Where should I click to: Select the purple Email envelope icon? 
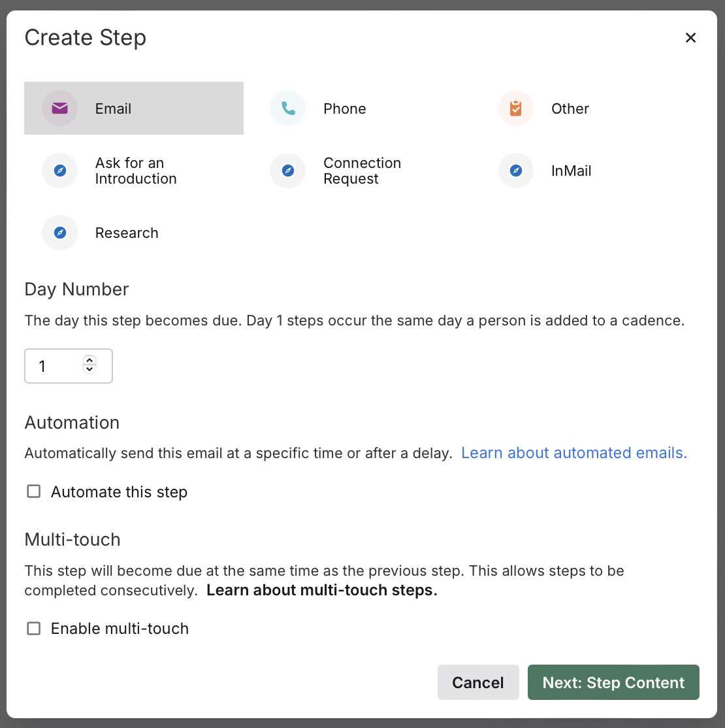(x=59, y=108)
